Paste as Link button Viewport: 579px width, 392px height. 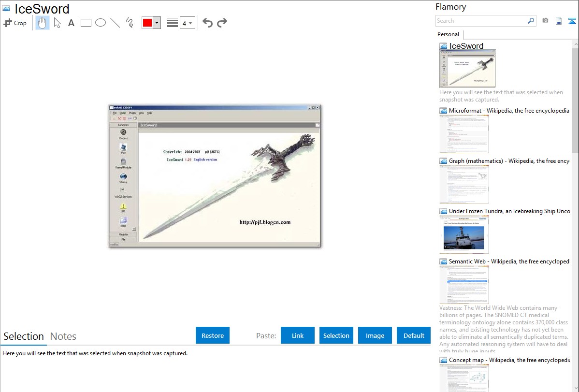[x=298, y=335]
